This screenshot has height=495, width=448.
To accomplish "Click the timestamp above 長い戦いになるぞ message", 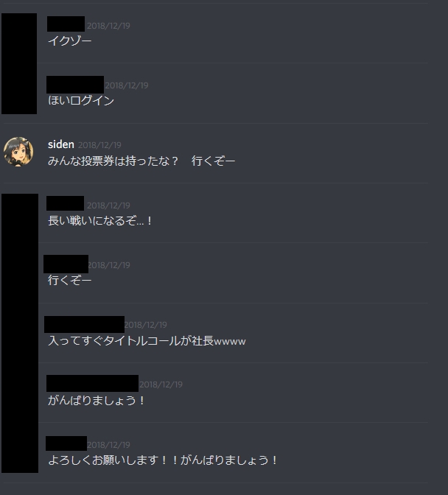I will pyautogui.click(x=108, y=206).
